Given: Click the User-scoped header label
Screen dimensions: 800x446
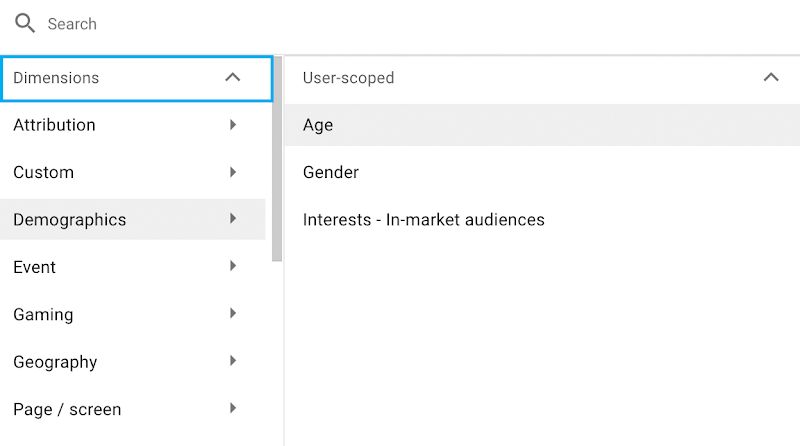Looking at the screenshot, I should (x=349, y=78).
